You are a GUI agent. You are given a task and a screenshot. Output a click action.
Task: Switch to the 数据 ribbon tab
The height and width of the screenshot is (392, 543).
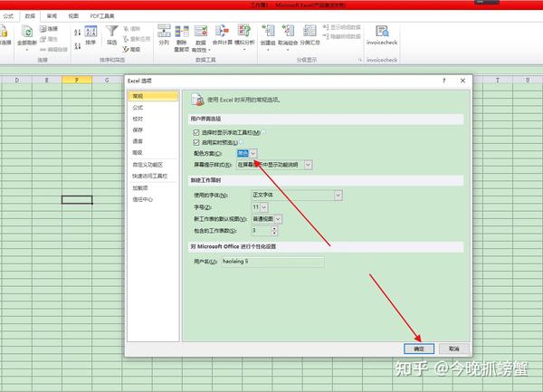click(30, 16)
